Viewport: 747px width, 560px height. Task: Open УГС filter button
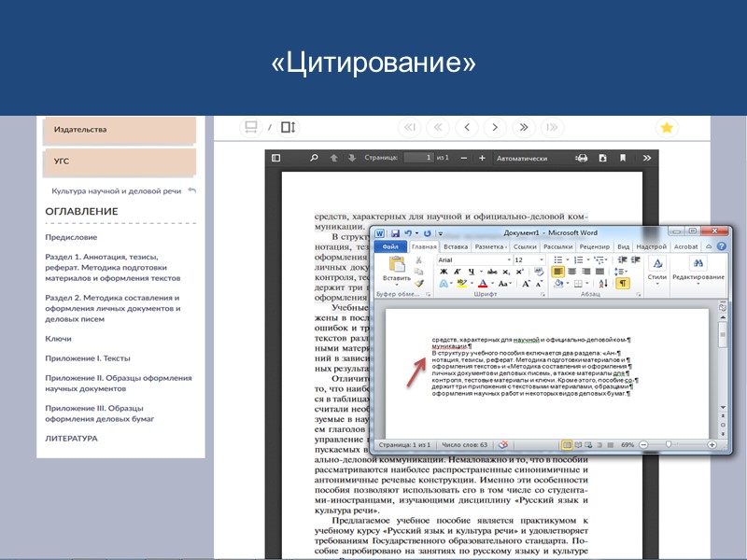(x=120, y=161)
